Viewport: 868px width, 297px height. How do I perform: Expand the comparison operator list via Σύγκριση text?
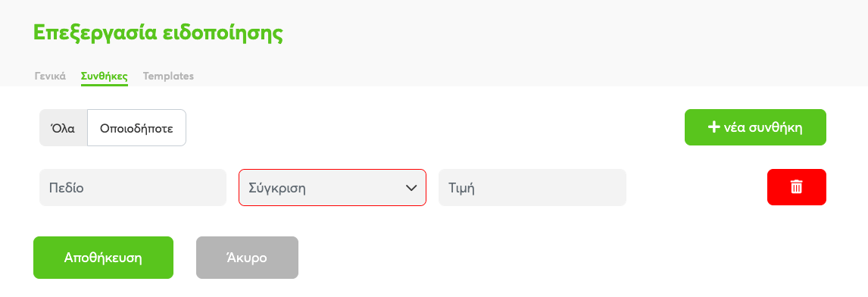277,188
